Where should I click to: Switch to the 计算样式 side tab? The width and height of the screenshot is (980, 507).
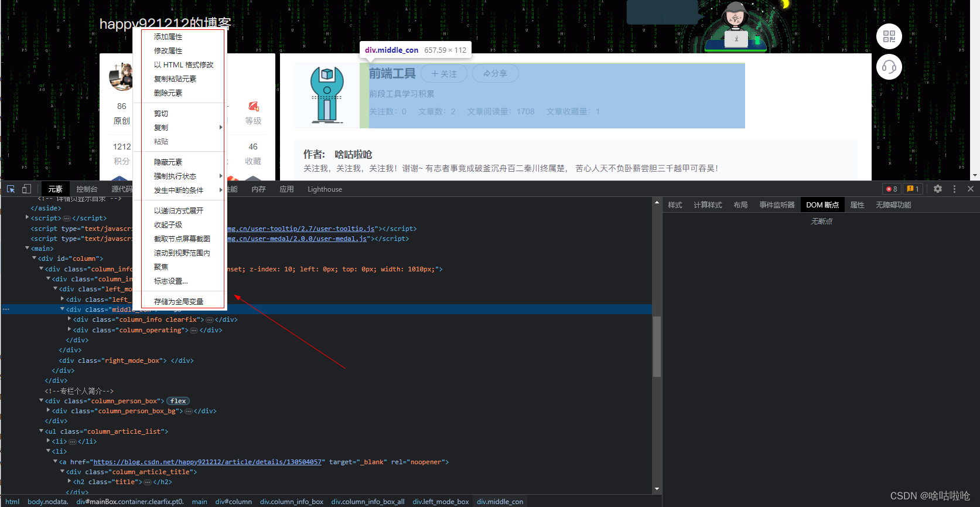(708, 205)
